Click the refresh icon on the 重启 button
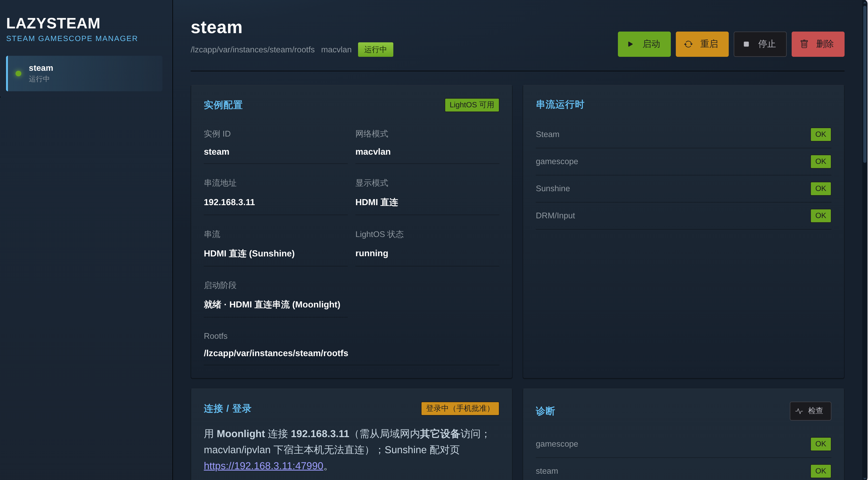 688,44
